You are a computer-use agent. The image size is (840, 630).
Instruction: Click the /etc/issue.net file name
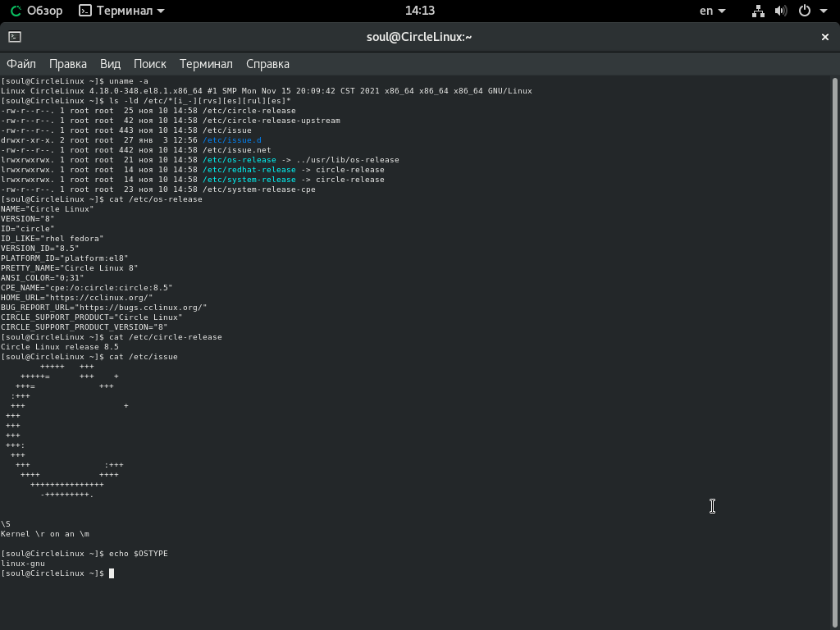click(x=237, y=150)
